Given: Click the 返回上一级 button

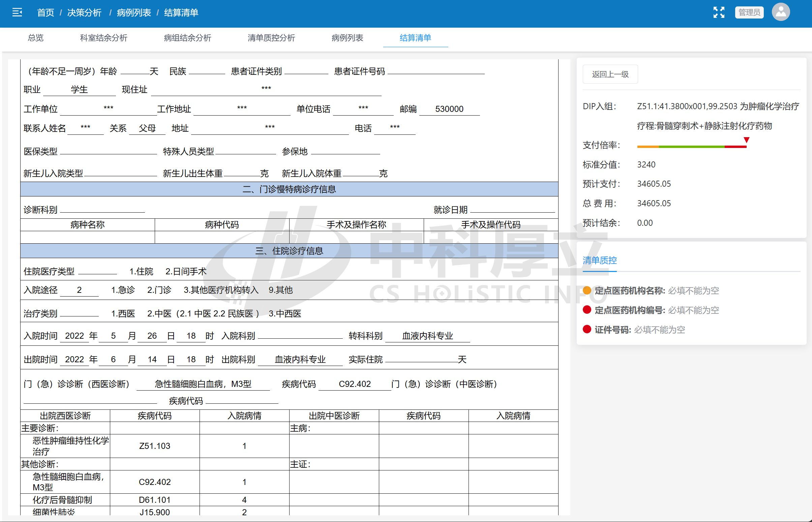Looking at the screenshot, I should 610,74.
